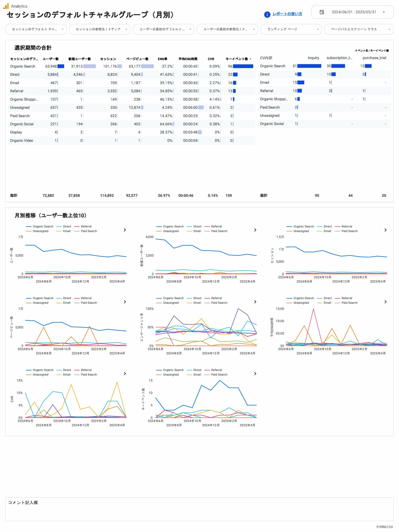This screenshot has width=399, height=532.
Task: Go to next legend page on セッション chart
Action: click(385, 230)
